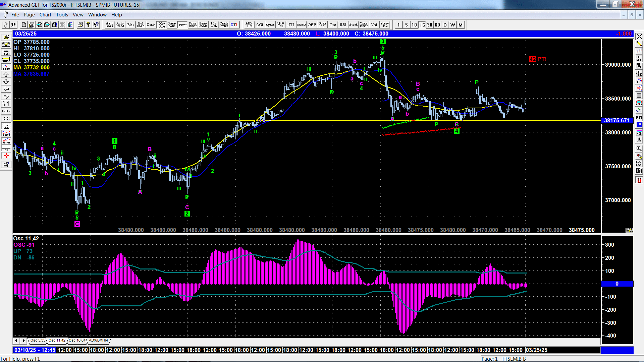
Task: Switch chart to 60-minute timeframe
Action: (437, 25)
